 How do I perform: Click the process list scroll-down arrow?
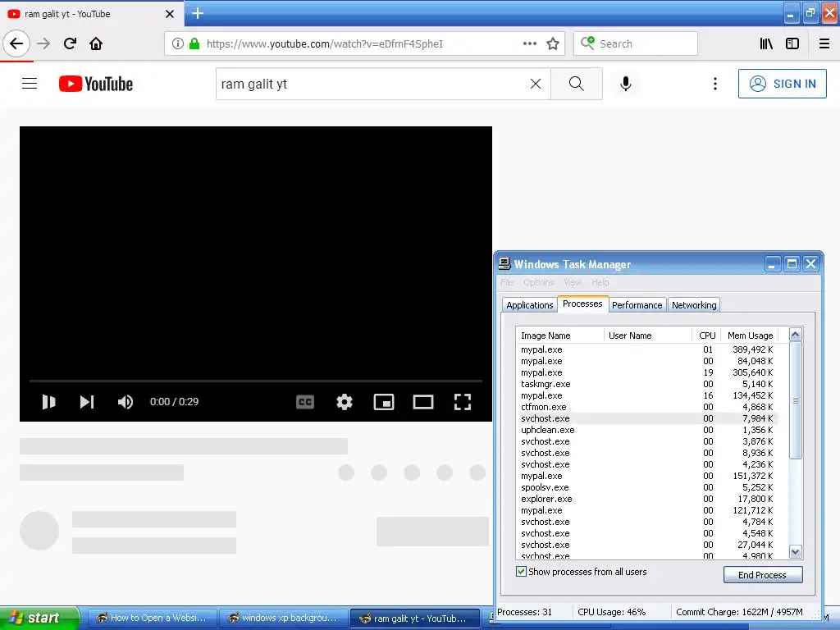point(795,552)
